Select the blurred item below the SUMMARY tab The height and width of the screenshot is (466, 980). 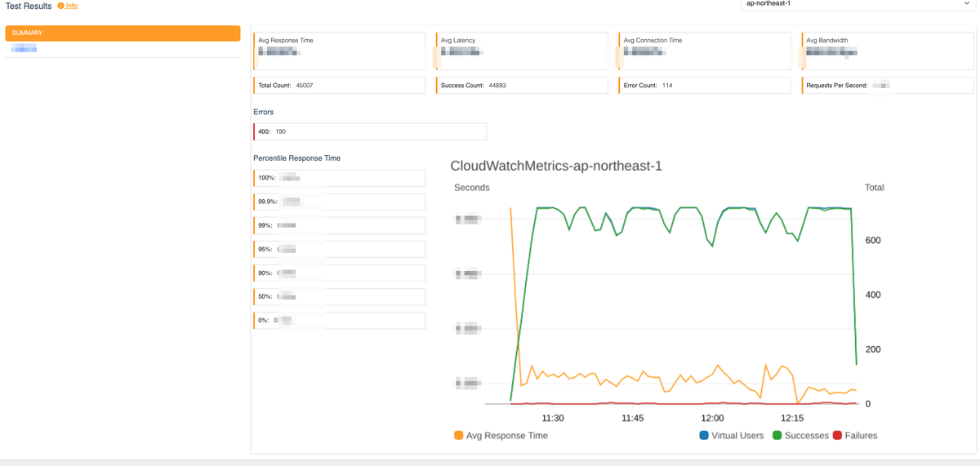[24, 49]
